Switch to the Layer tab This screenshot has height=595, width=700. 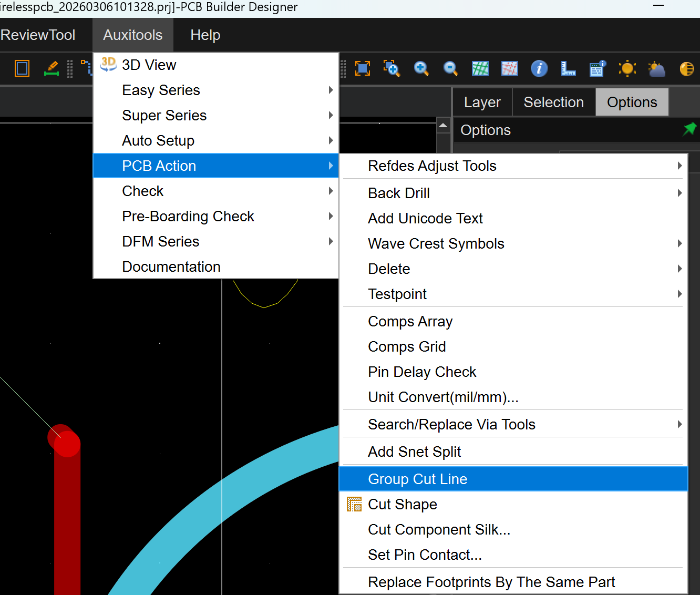pyautogui.click(x=482, y=102)
